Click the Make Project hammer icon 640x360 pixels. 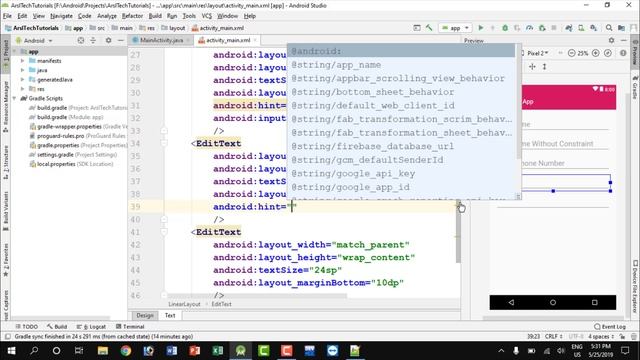tap(429, 28)
